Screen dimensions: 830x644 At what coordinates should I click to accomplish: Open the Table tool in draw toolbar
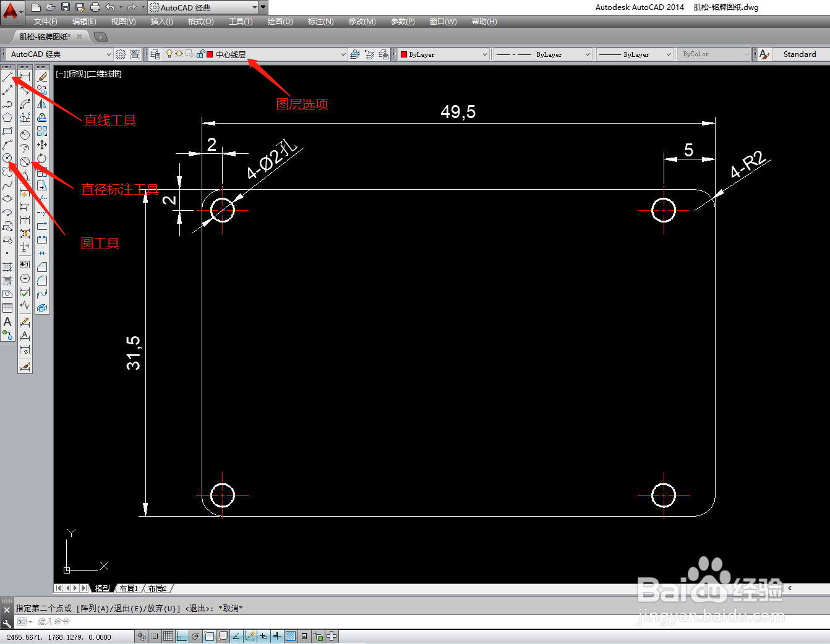click(7, 308)
